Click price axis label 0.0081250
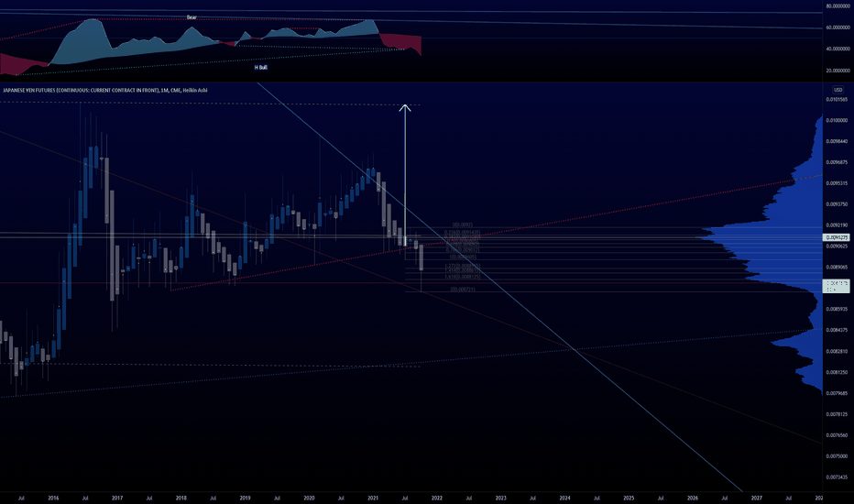 837,372
